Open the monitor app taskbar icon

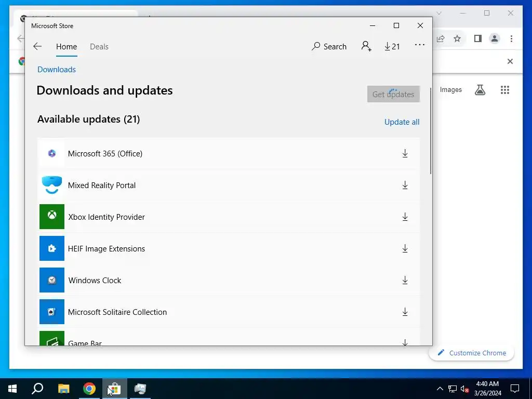tap(140, 389)
